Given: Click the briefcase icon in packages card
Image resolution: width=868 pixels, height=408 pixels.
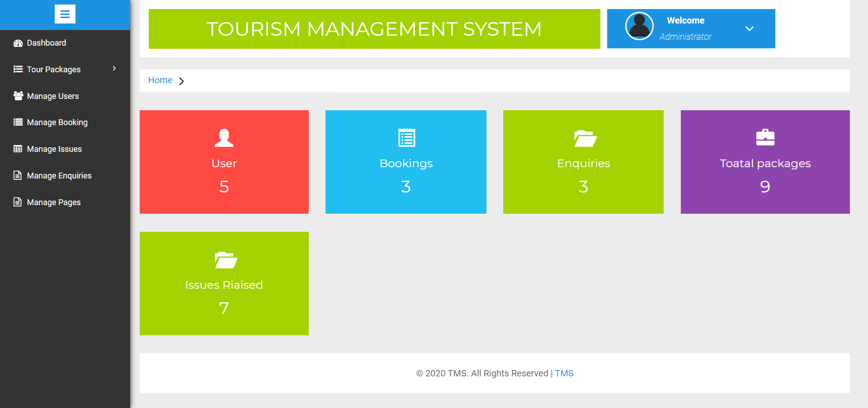Looking at the screenshot, I should pyautogui.click(x=765, y=137).
